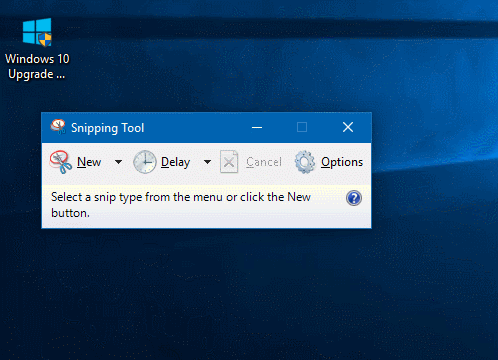Click the Delay clock icon
The height and width of the screenshot is (360, 498).
[145, 162]
